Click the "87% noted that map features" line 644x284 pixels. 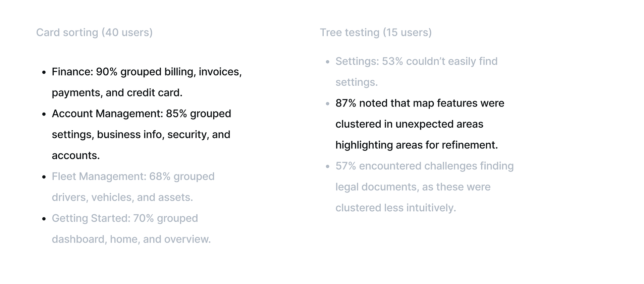(420, 103)
